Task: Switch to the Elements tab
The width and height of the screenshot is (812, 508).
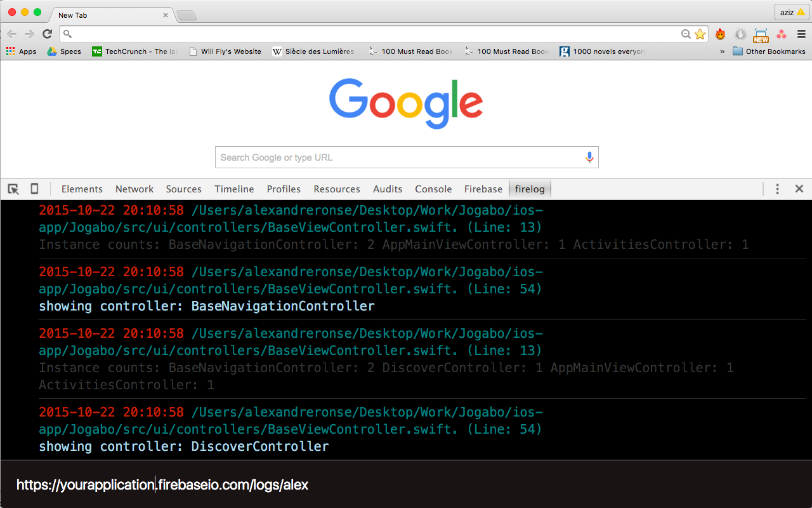Action: pyautogui.click(x=82, y=189)
